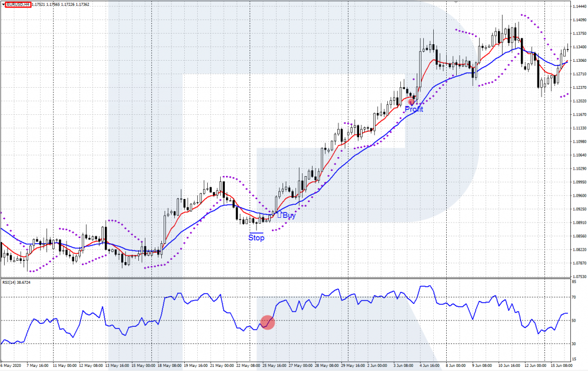Click the 4 Jun 16:00 time label
The image size is (588, 371).
(x=430, y=365)
